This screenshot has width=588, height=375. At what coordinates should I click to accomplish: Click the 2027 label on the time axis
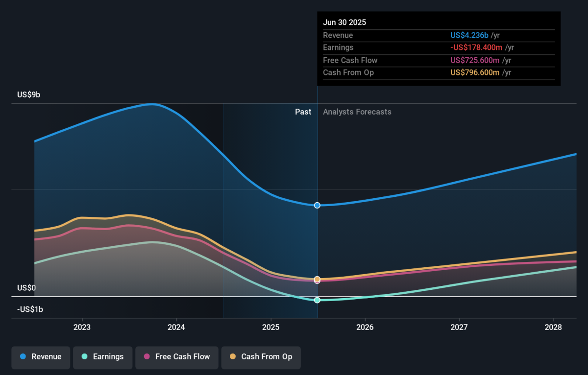(459, 328)
